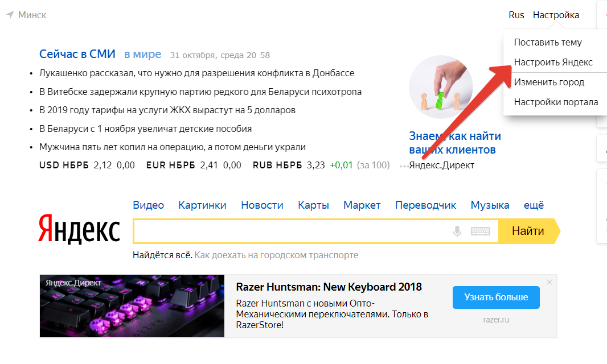The height and width of the screenshot is (364, 607).
Task: Open the Маркет service link
Action: pos(362,205)
